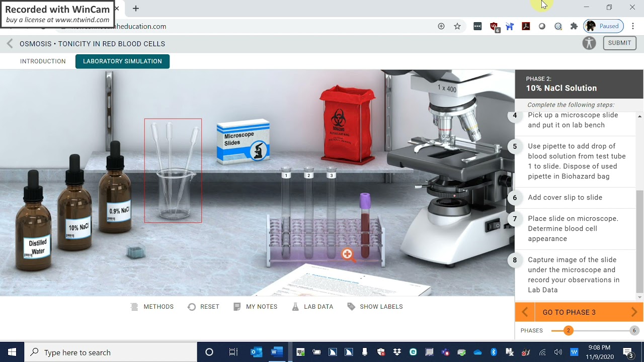Open a new browser tab

(136, 9)
